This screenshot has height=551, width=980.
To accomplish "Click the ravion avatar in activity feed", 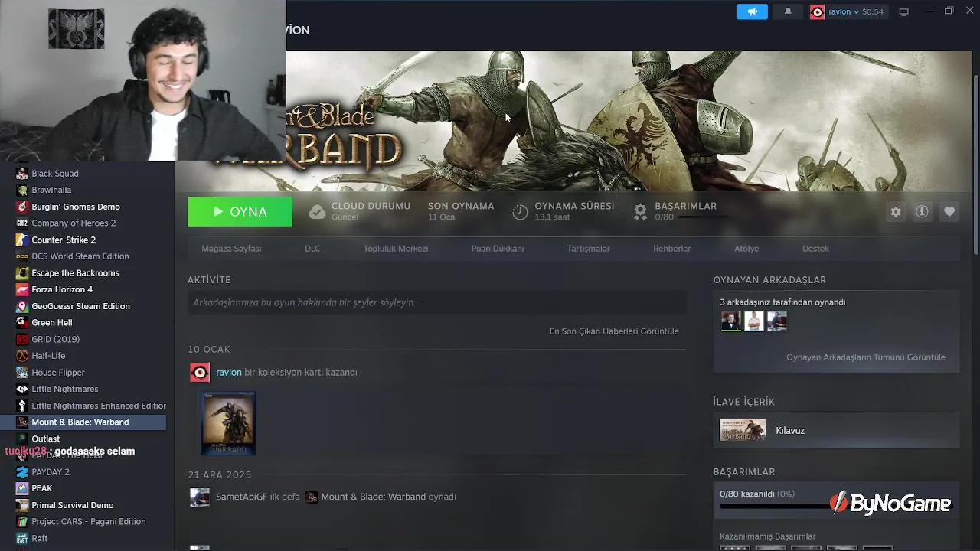I will coord(200,373).
